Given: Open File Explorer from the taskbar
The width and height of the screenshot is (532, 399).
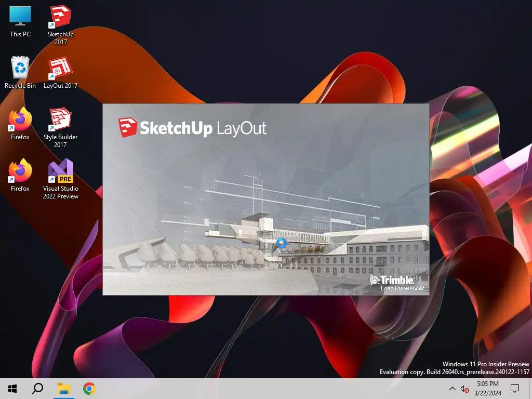Looking at the screenshot, I should [63, 389].
